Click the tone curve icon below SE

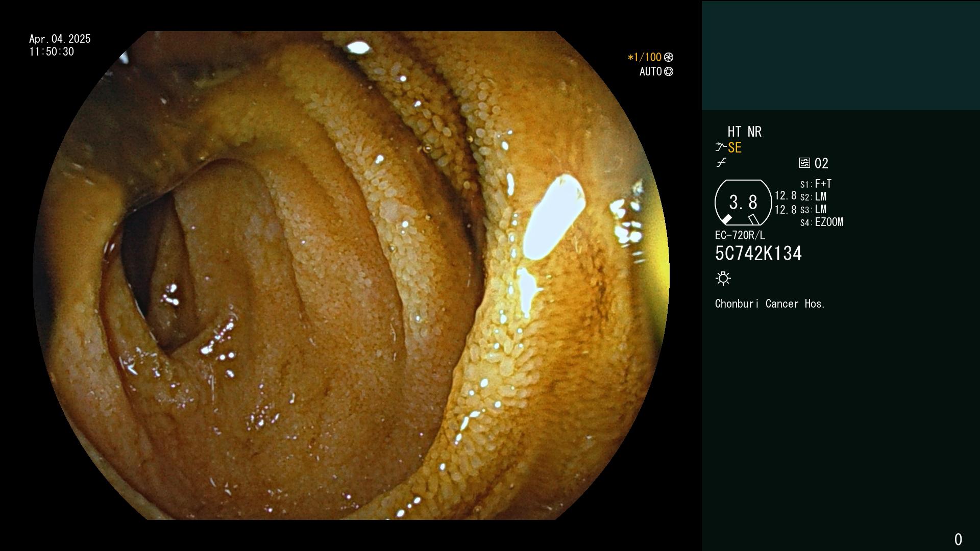pos(721,163)
